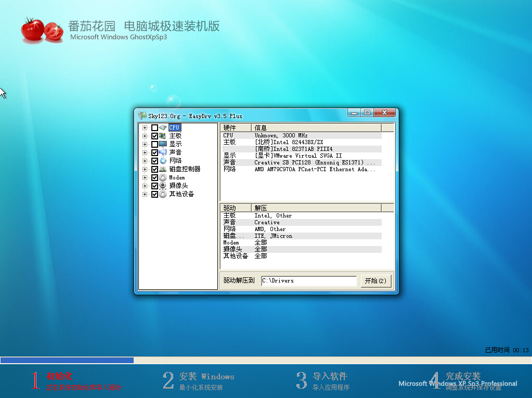Viewport: 532px width, 398px height.
Task: Click the C:\Drivers extract path field
Action: 309,280
